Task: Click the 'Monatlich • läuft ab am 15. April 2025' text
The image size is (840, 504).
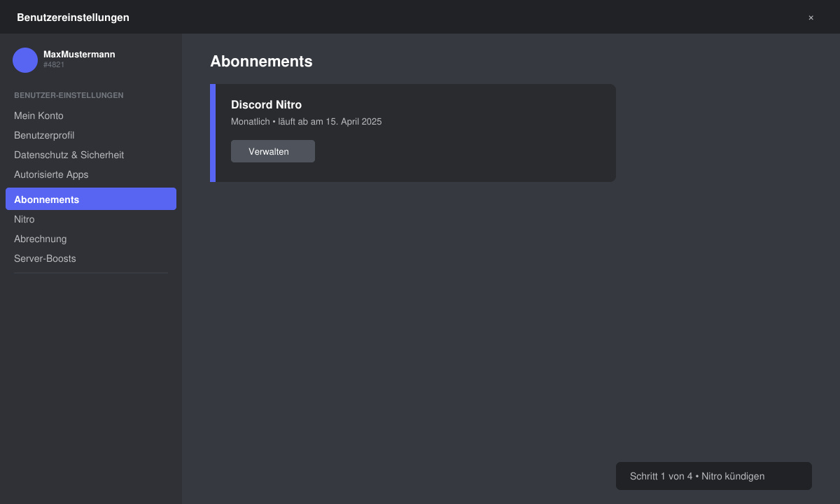Action: tap(307, 121)
